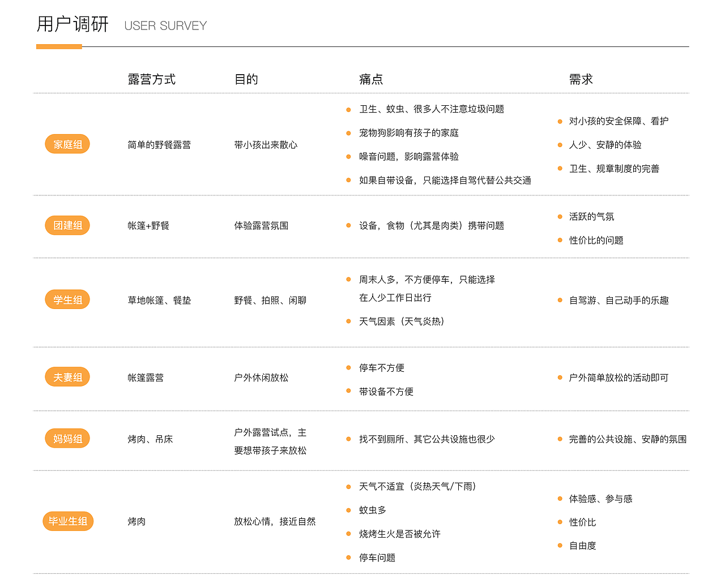
Task: Click the text 自驾游、自己动手的乐趣
Action: (x=619, y=301)
